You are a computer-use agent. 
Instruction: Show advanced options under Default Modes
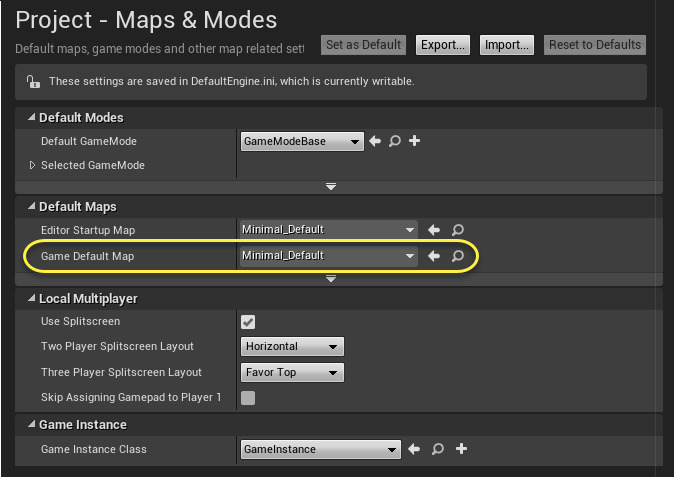click(x=331, y=187)
